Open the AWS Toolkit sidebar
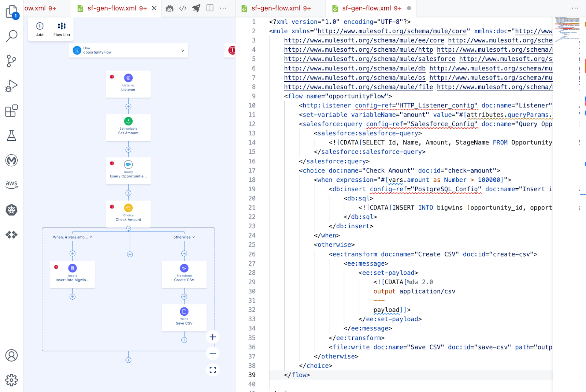 coord(12,185)
